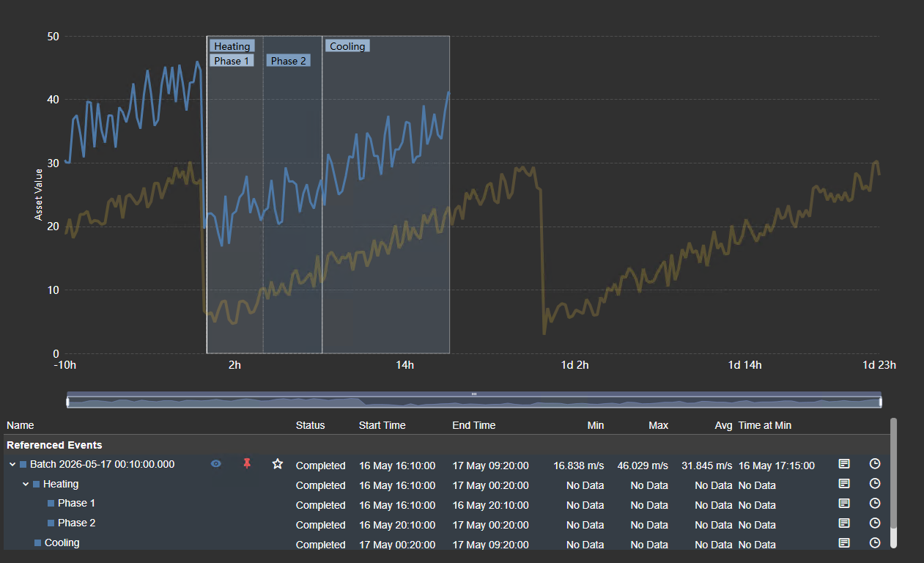
Task: Click the 46.029 m/s Max value
Action: tap(643, 466)
